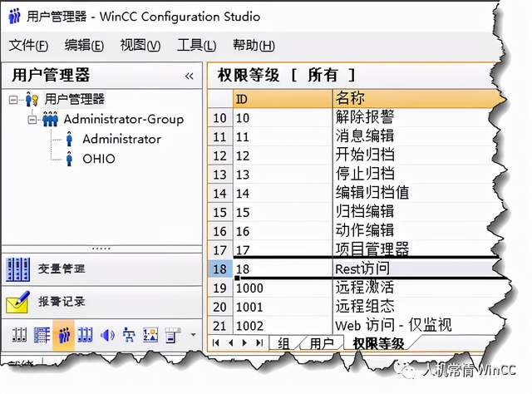Click the person icon beside OHIO
Screen dimensions: 532x394
pos(69,159)
